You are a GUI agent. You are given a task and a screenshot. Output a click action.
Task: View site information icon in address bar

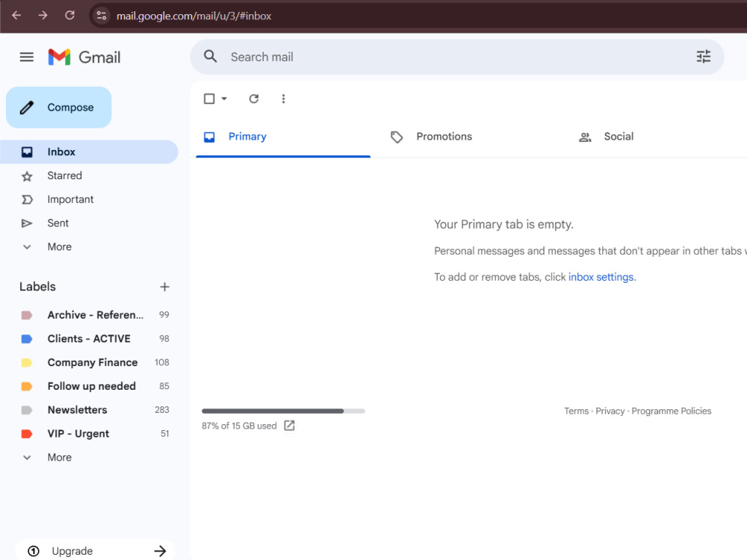click(x=102, y=16)
